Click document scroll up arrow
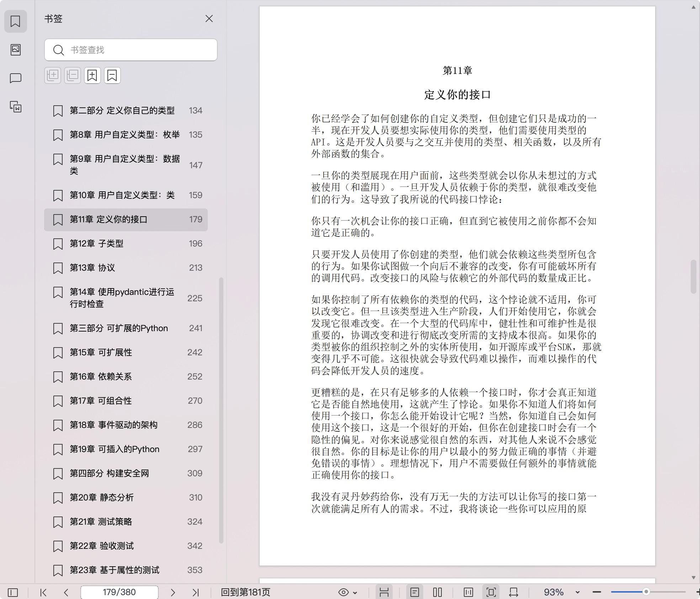Screen dimensions: 700x599 tap(693, 7)
